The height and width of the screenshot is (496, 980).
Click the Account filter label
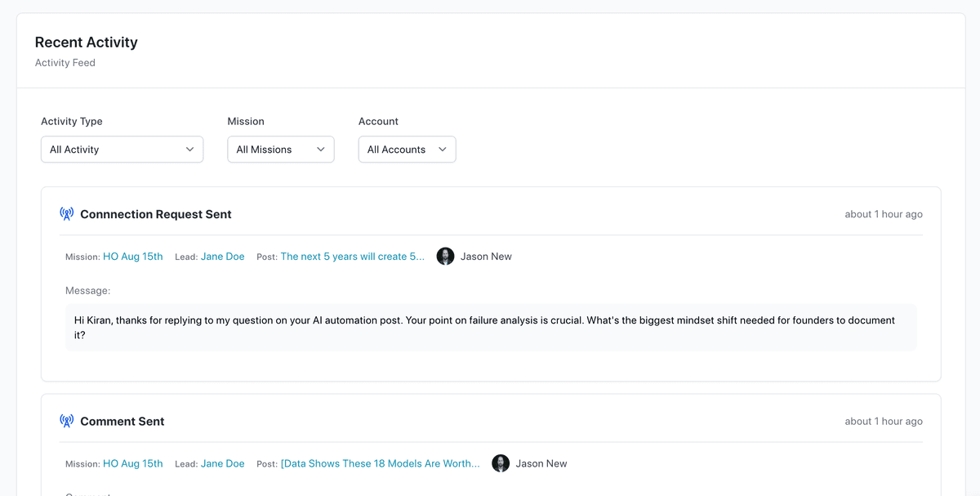tap(378, 121)
